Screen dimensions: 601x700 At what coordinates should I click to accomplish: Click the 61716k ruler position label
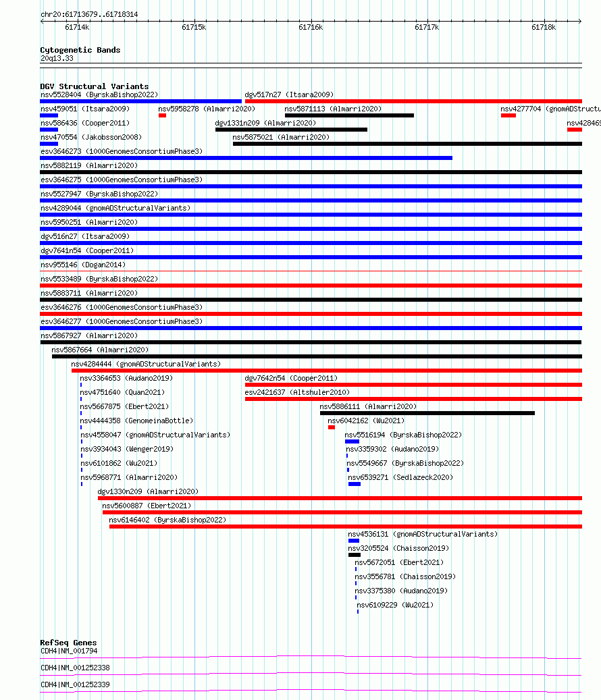tap(311, 28)
